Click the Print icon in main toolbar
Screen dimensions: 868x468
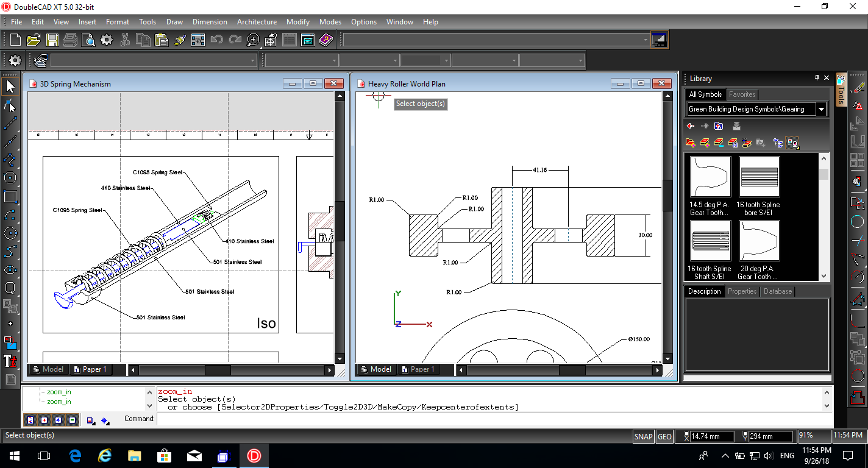pos(70,40)
